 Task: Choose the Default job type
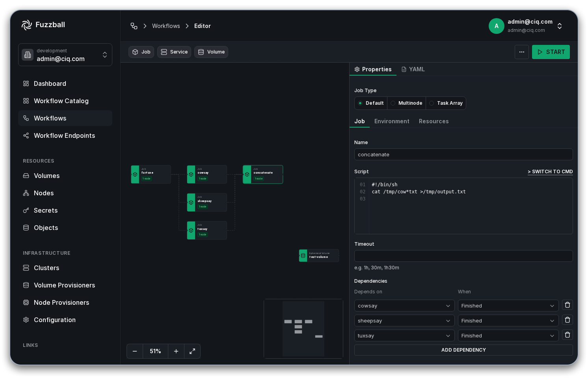(x=371, y=103)
